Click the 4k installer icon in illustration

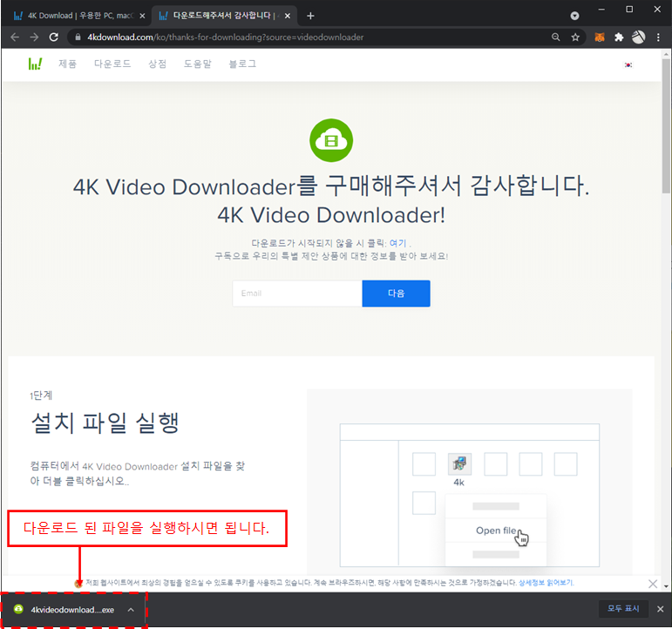pos(459,464)
